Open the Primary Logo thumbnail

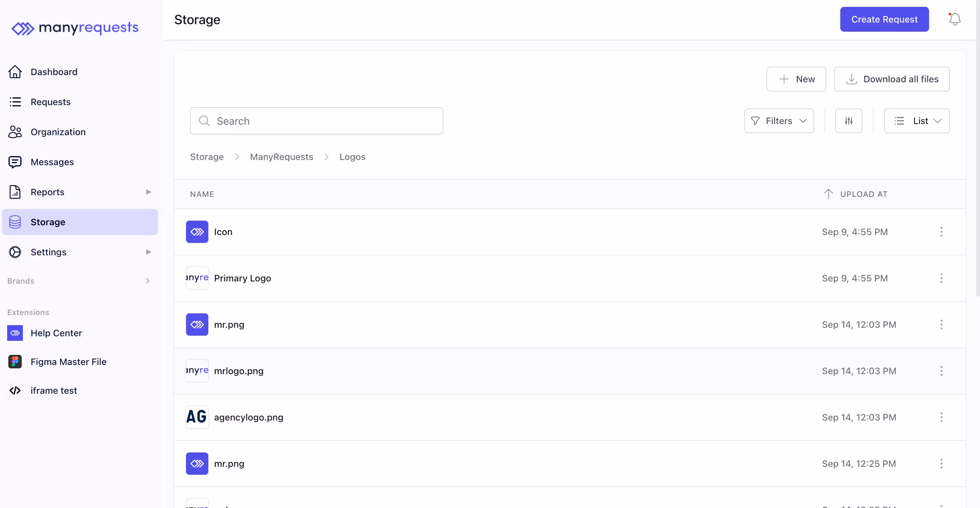pyautogui.click(x=197, y=278)
